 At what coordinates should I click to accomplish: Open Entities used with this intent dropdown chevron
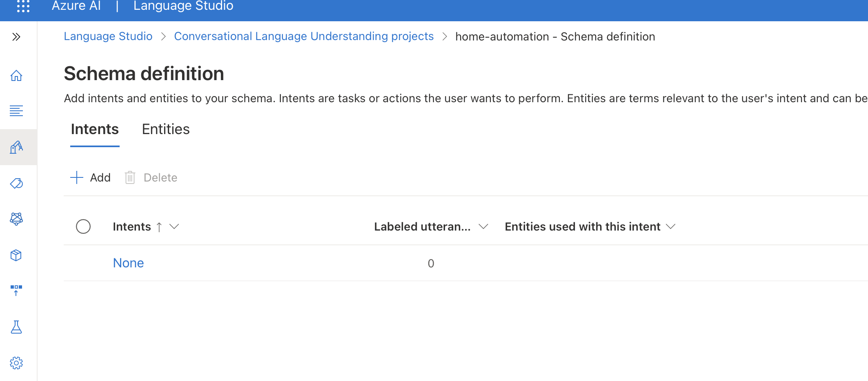pos(671,227)
